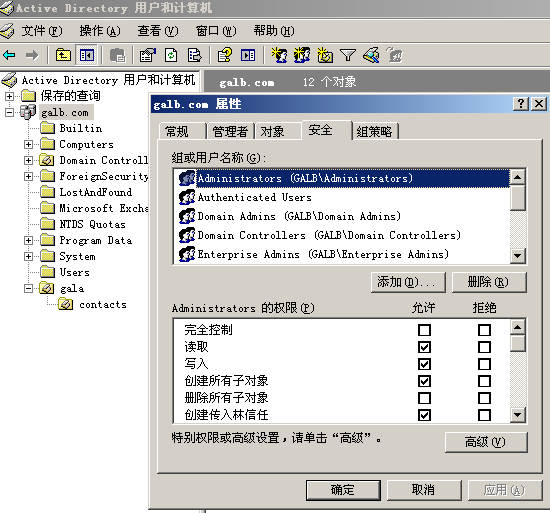This screenshot has width=550, height=513.
Task: Uncheck Allow for 读取 permission
Action: coord(424,347)
